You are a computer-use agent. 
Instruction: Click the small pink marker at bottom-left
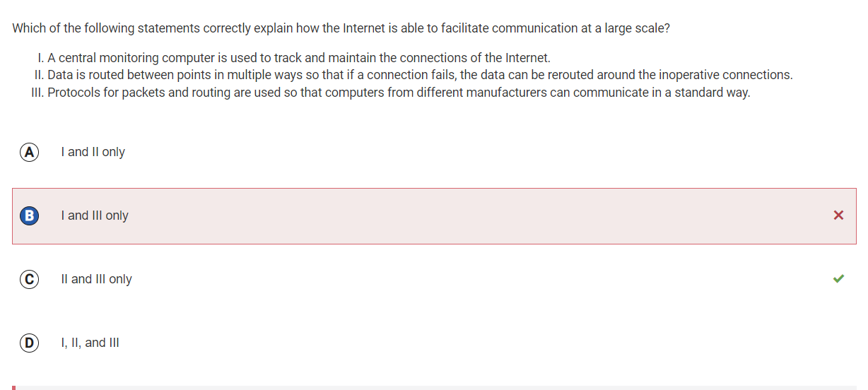[14, 388]
